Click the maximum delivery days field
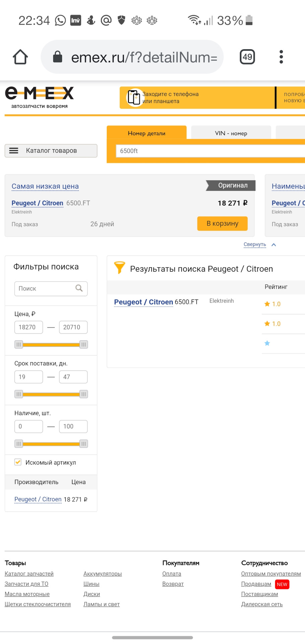The image size is (305, 644). (73, 377)
